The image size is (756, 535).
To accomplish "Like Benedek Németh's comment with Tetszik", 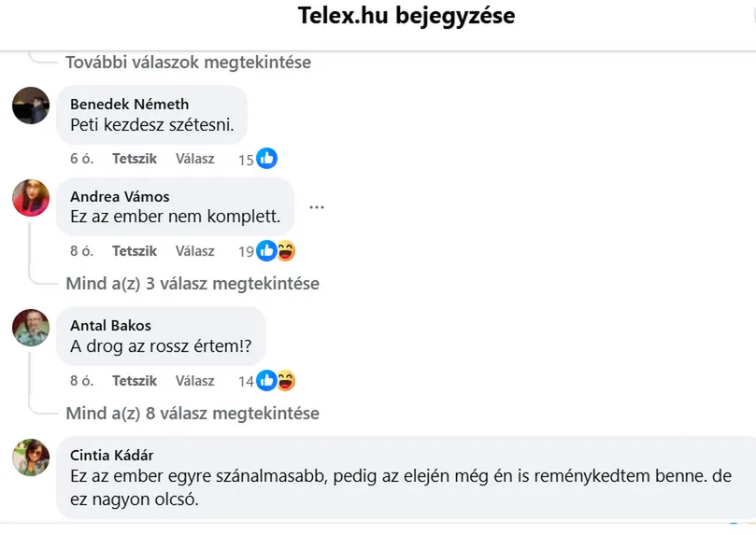I will click(x=135, y=159).
